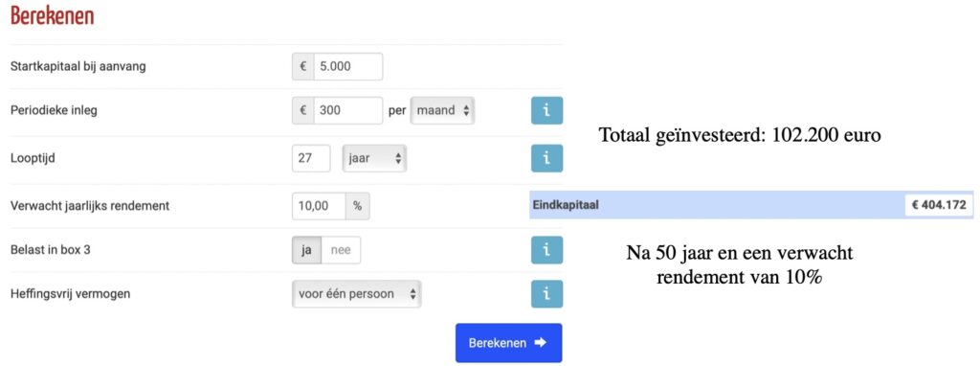Focus the Looptijd field showing 27
This screenshot has width=980, height=366.
tap(311, 158)
